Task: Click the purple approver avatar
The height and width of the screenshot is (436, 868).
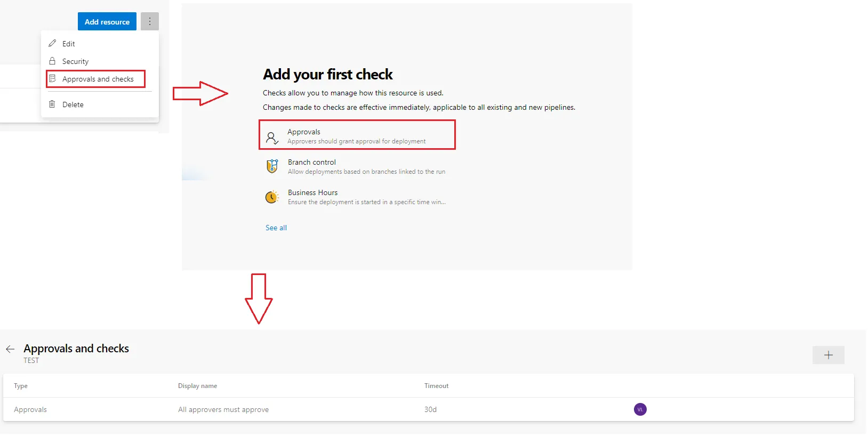Action: [640, 409]
